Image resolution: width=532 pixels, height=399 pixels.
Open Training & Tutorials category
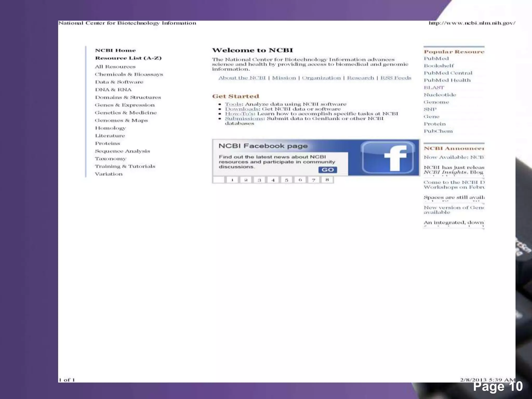coord(125,166)
